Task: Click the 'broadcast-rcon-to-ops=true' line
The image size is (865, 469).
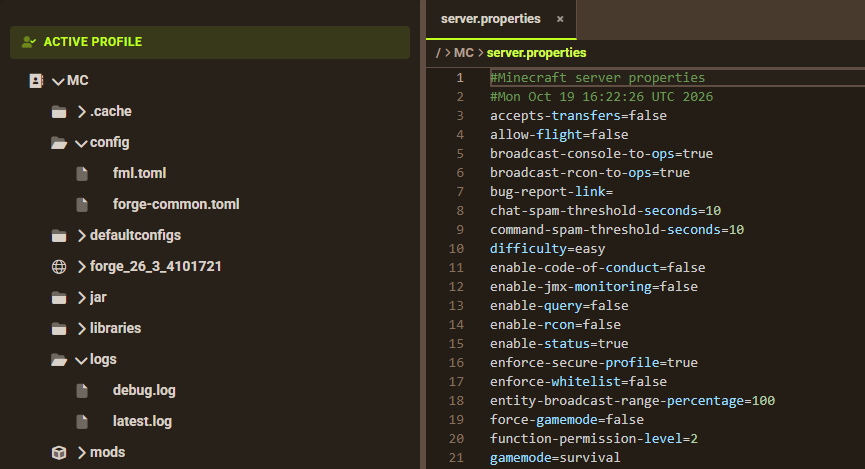Action: (590, 173)
